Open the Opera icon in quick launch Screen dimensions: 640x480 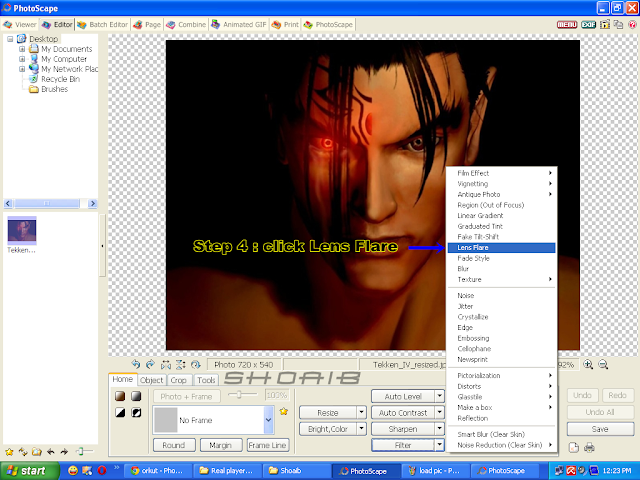tap(102, 470)
